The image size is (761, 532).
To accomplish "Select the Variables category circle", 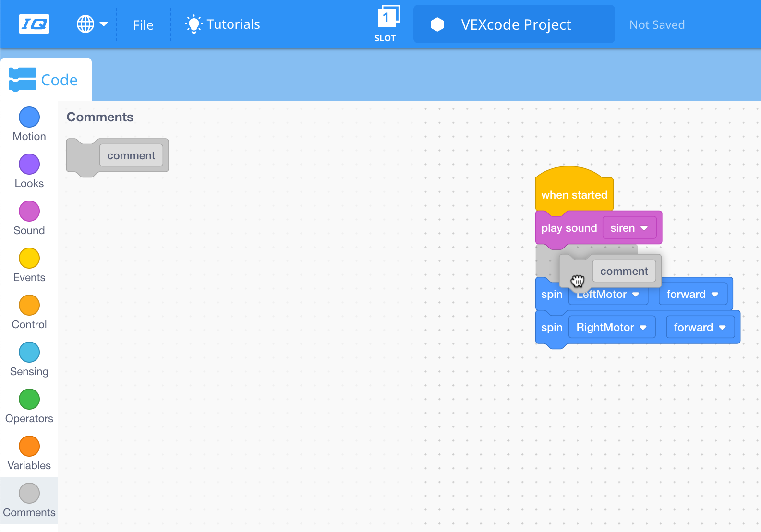I will pyautogui.click(x=29, y=446).
